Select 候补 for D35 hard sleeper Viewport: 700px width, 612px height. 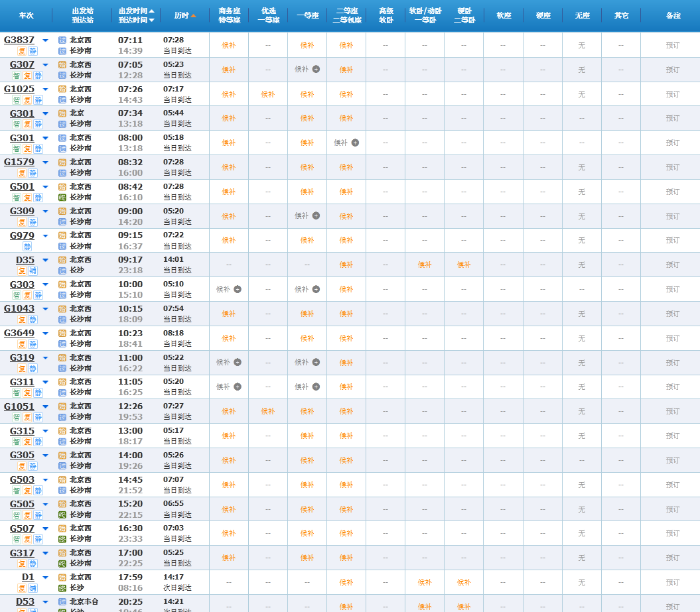463,265
